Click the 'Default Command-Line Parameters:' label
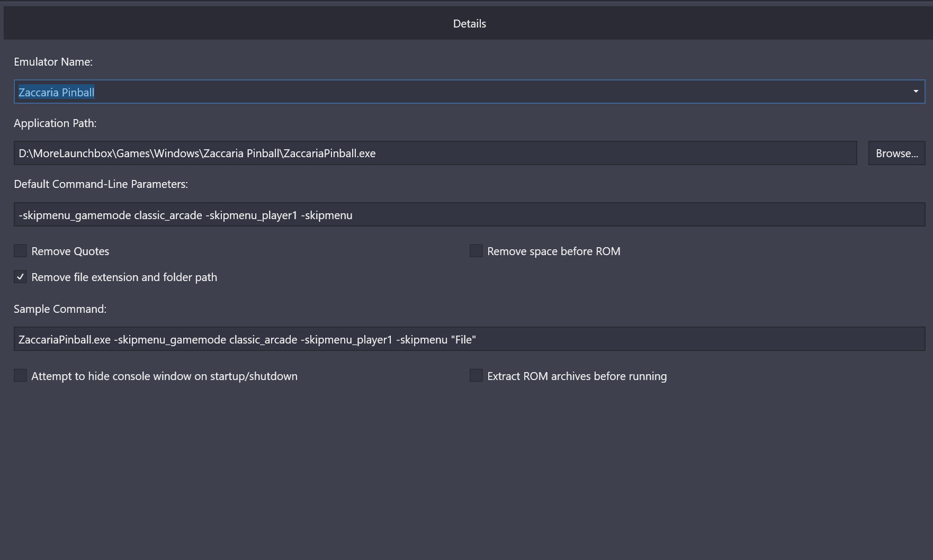The height and width of the screenshot is (560, 933). pos(101,184)
